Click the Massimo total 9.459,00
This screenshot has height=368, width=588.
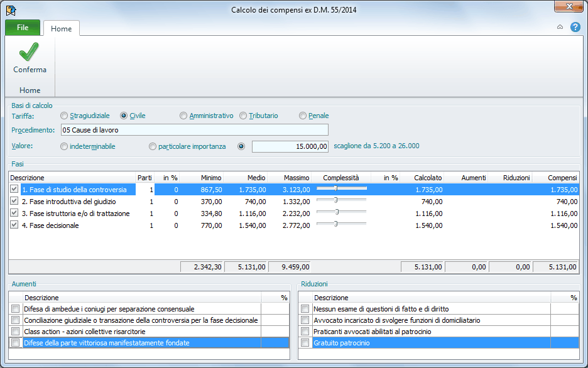pos(290,267)
